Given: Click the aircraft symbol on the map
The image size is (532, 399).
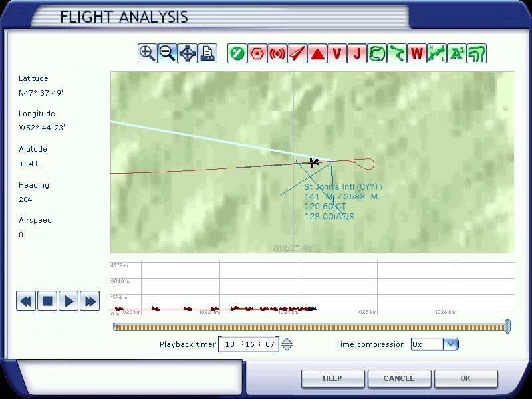Looking at the screenshot, I should [x=313, y=162].
